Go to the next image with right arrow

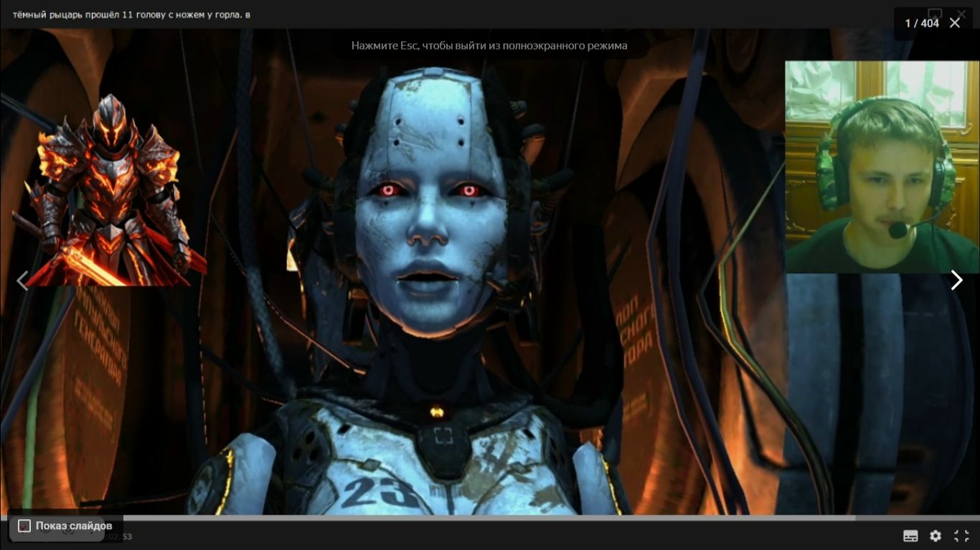(956, 280)
